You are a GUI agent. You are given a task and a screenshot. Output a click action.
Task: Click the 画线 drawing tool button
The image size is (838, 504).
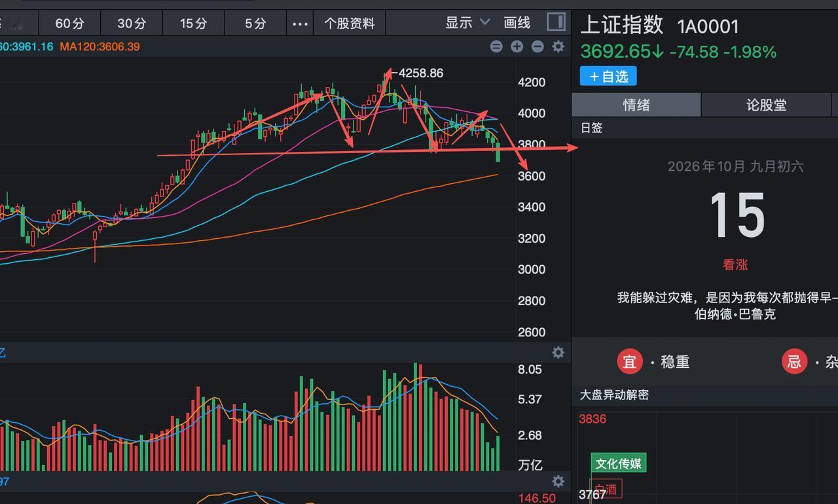pos(517,23)
